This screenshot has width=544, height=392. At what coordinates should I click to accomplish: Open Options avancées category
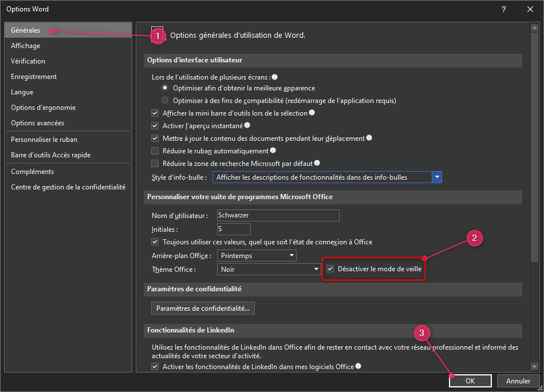(68, 123)
